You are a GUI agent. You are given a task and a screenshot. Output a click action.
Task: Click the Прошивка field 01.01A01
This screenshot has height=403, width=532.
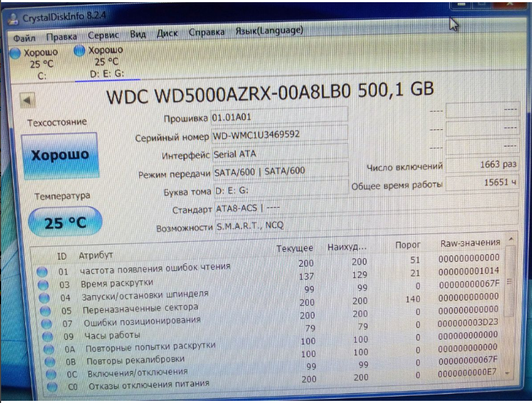point(279,117)
